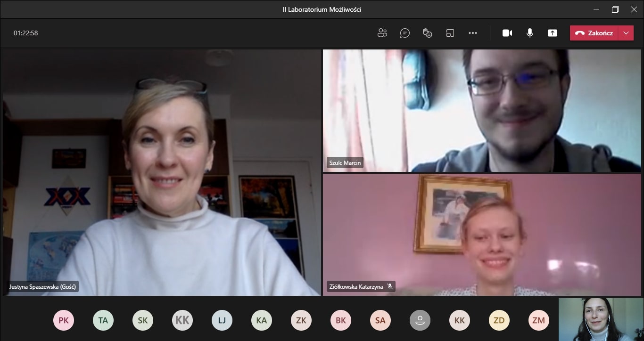This screenshot has width=644, height=341.
Task: Click the KK avatar beside ZD
Action: (460, 321)
